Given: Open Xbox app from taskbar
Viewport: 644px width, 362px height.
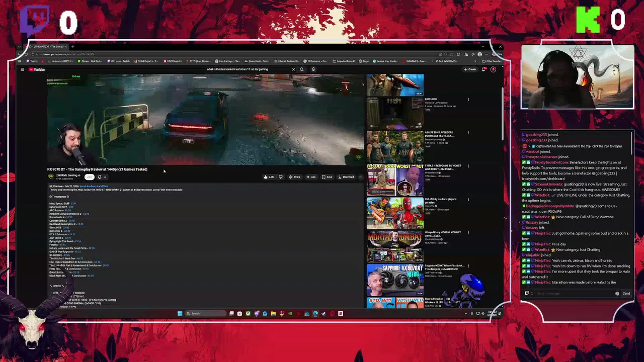Looking at the screenshot, I should coord(248,313).
